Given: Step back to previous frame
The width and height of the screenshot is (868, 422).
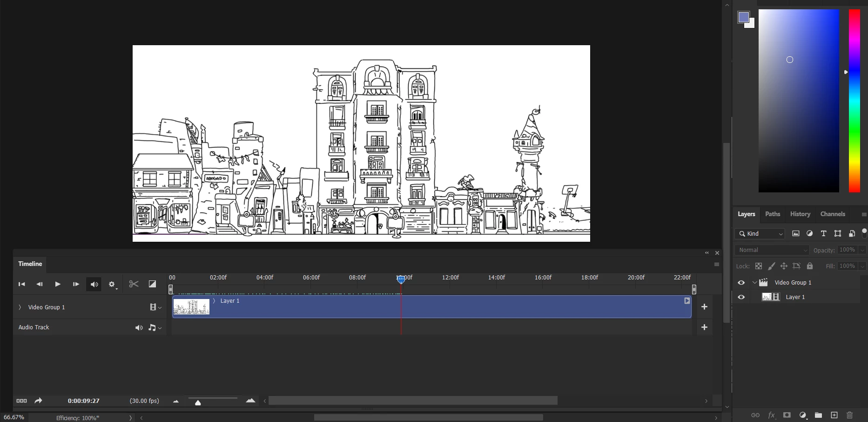Looking at the screenshot, I should pyautogui.click(x=40, y=284).
